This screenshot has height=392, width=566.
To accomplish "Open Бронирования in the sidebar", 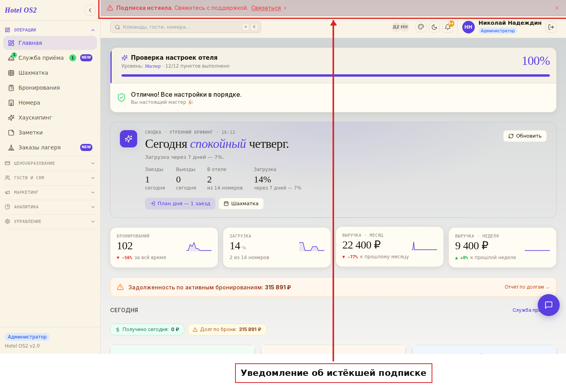I will coord(50,88).
